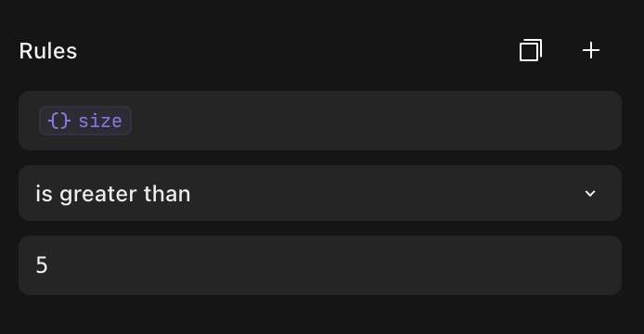Focus the value field containing 5
Screen dimensions: 644x334
(x=320, y=265)
